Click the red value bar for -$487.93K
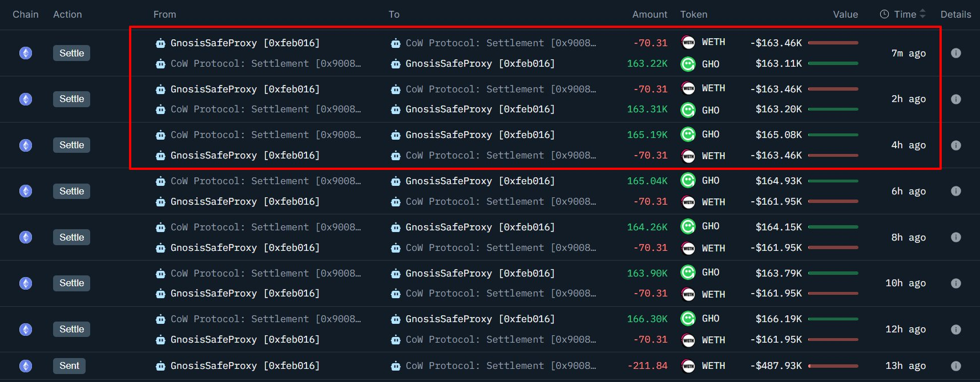Image resolution: width=980 pixels, height=382 pixels. 833,366
